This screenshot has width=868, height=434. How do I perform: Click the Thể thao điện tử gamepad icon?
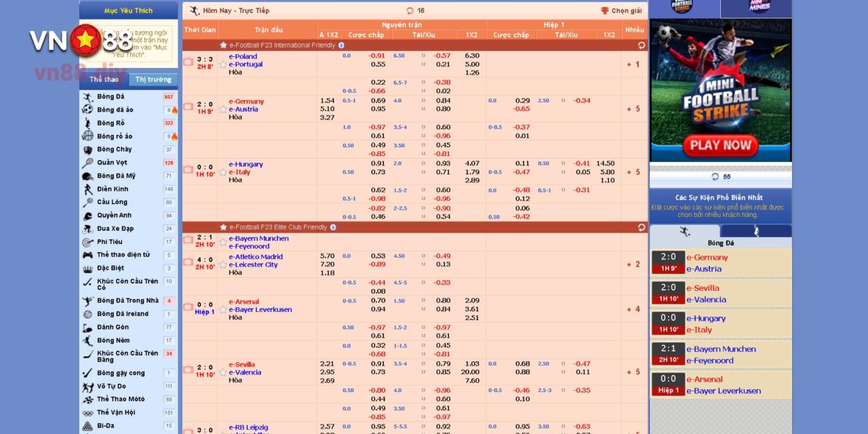coord(87,255)
